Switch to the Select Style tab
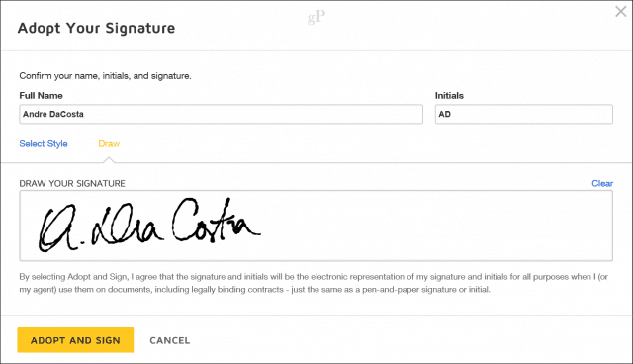Image resolution: width=633 pixels, height=364 pixels. click(44, 144)
